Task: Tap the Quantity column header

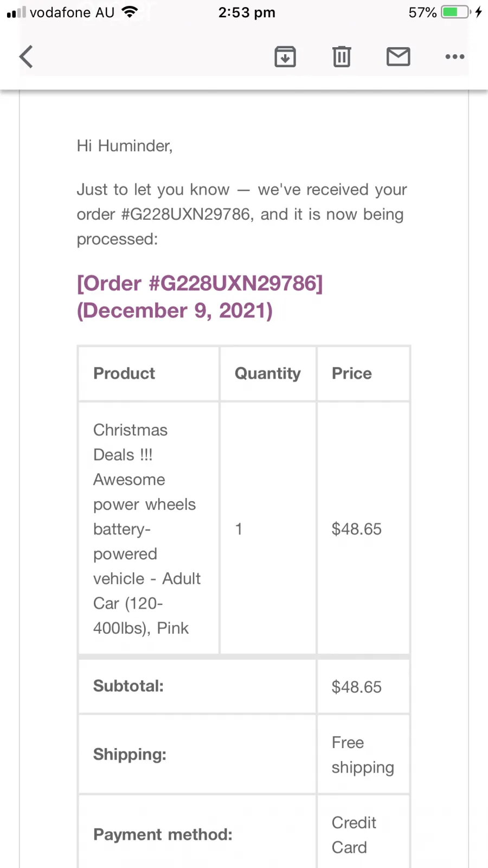Action: click(268, 373)
